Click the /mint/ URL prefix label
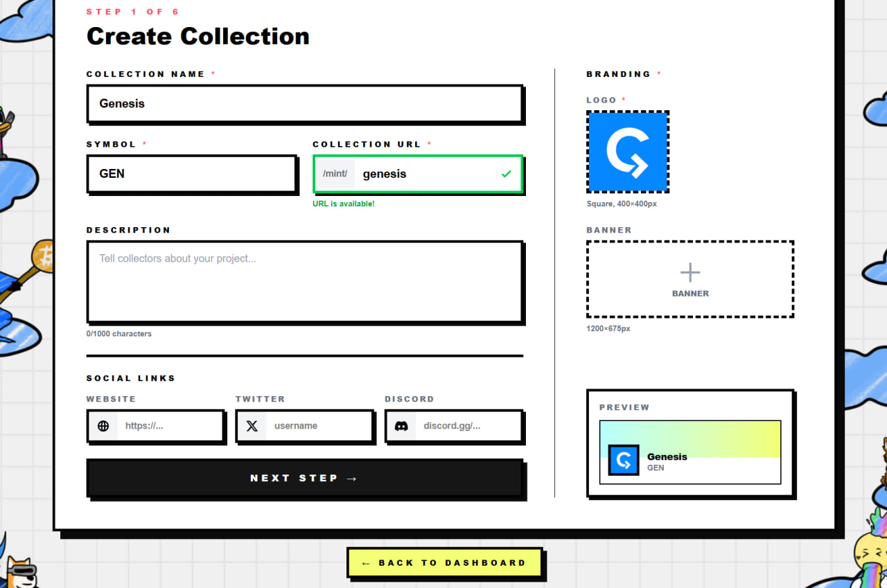 click(335, 174)
